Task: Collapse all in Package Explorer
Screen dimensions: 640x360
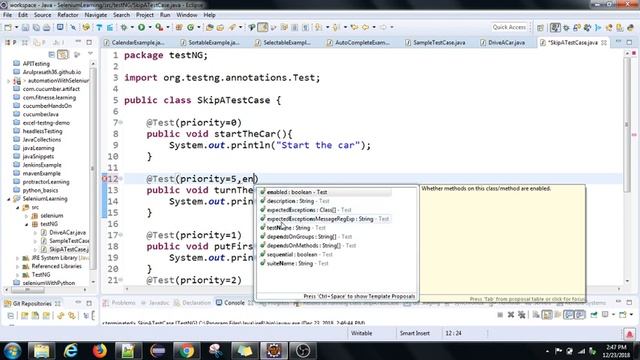Action: [x=51, y=54]
